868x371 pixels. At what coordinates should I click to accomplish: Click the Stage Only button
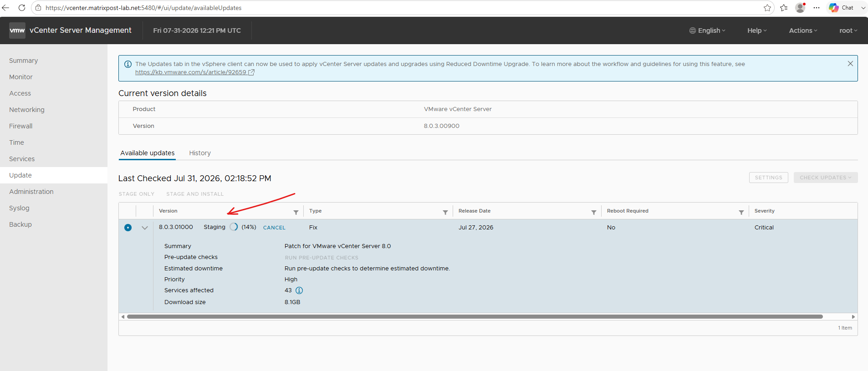pyautogui.click(x=137, y=194)
